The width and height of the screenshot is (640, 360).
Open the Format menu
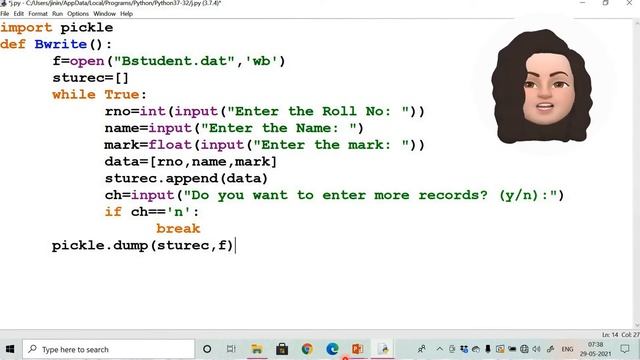[x=38, y=14]
